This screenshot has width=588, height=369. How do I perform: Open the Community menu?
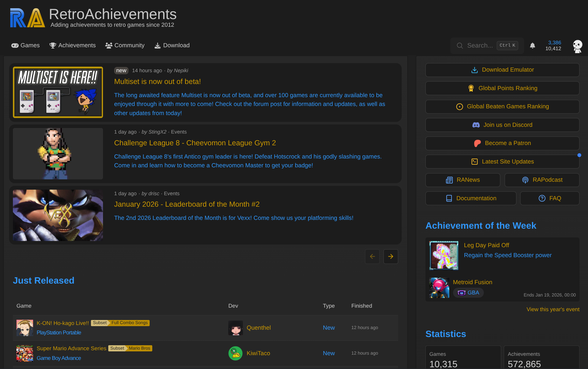click(x=125, y=46)
